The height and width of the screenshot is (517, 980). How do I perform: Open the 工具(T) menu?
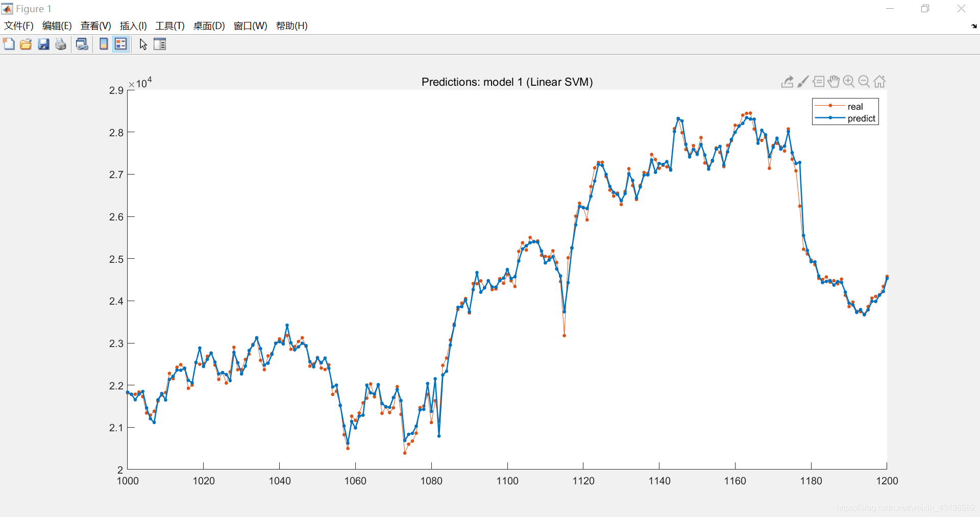point(170,26)
